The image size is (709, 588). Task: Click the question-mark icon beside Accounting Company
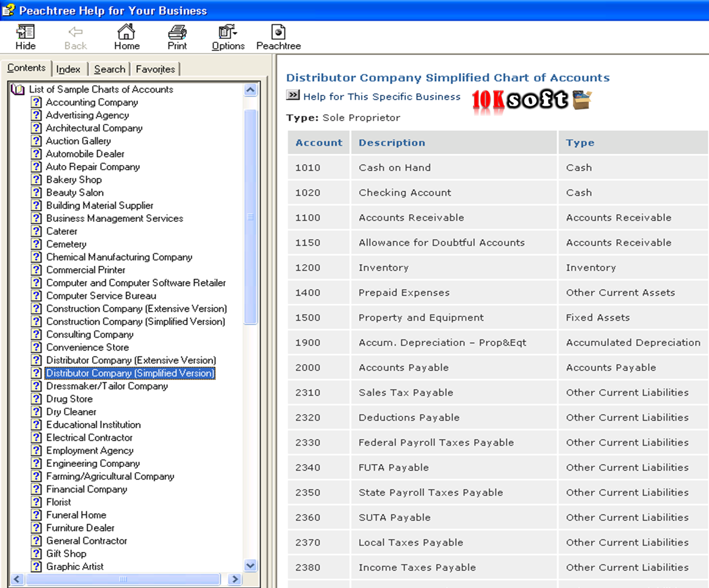click(x=36, y=102)
